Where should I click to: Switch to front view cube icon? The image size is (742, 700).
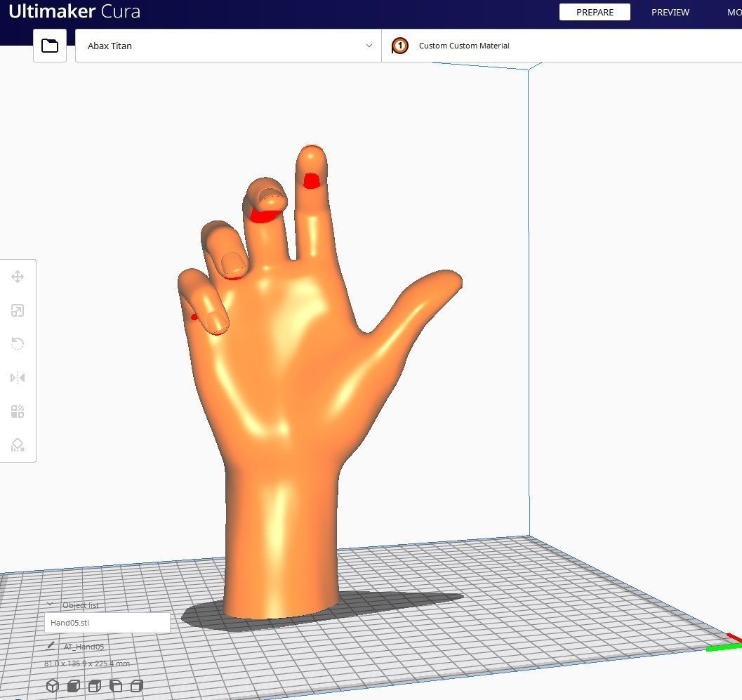pos(73,685)
